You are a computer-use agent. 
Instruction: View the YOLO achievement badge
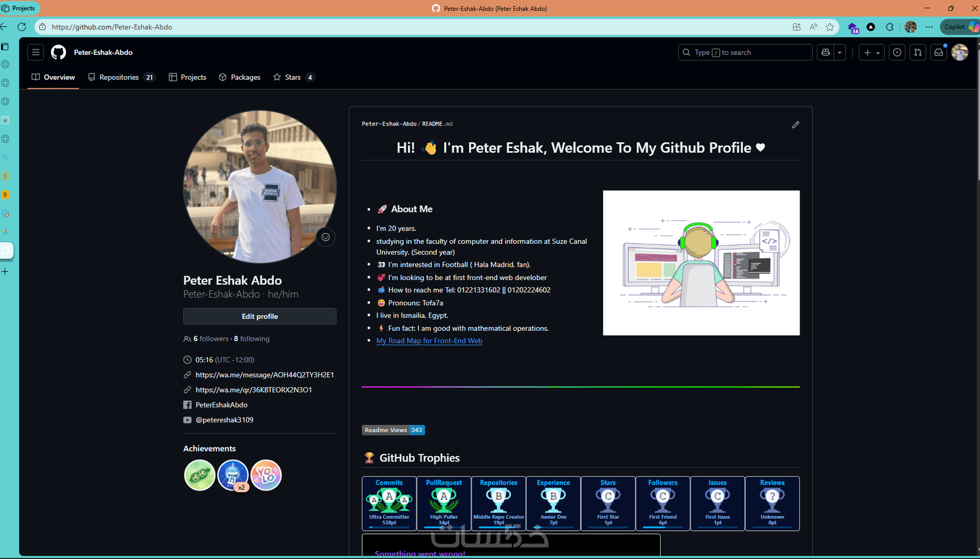[266, 475]
